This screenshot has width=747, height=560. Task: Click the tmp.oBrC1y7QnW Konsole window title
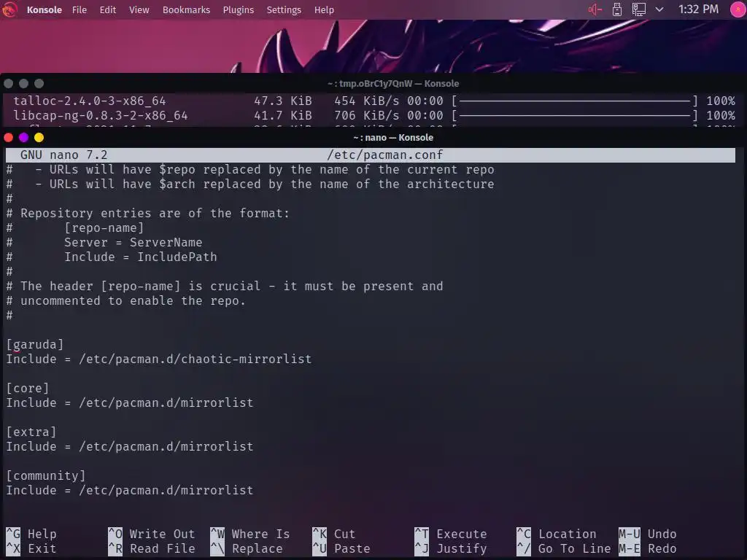coord(393,83)
